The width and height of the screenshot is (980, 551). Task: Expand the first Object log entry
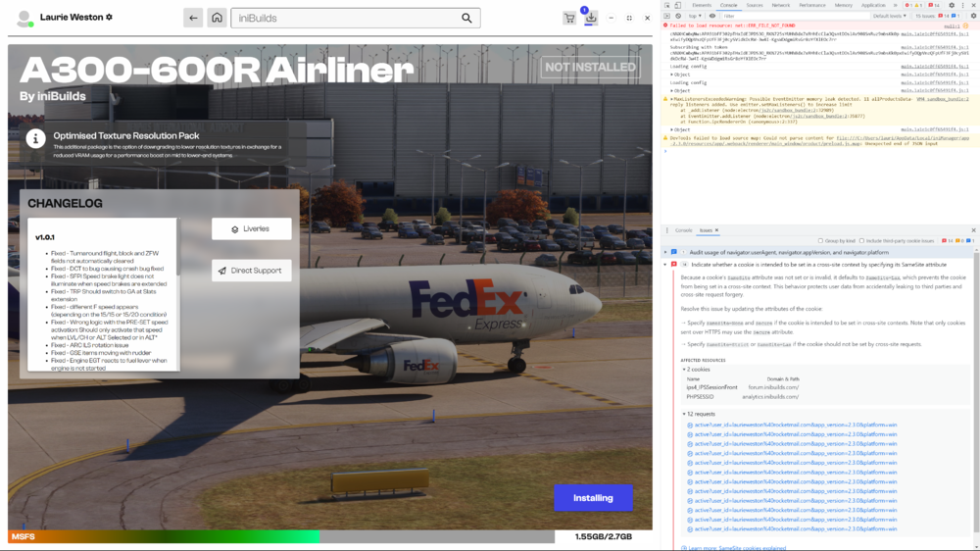click(672, 75)
